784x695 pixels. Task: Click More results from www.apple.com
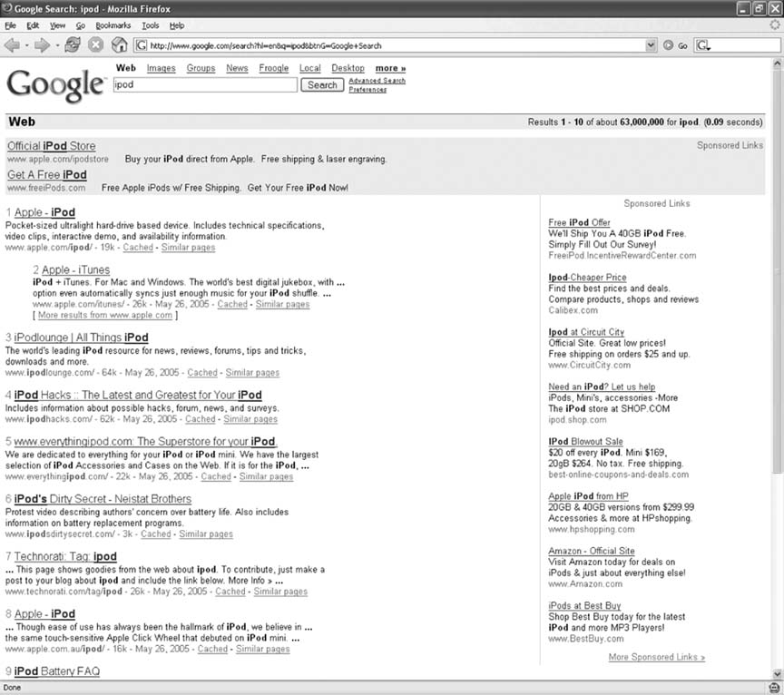(x=105, y=316)
